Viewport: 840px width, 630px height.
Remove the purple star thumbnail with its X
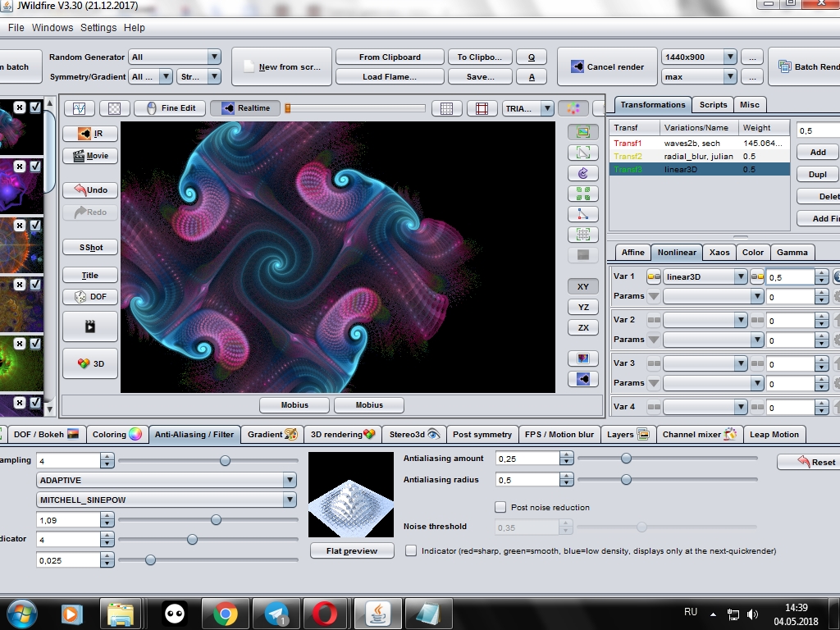click(x=20, y=166)
